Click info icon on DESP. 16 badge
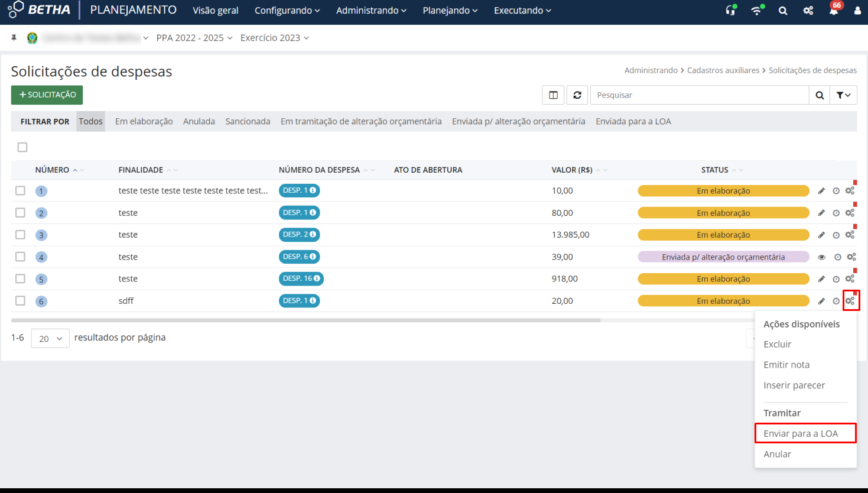 pyautogui.click(x=317, y=278)
